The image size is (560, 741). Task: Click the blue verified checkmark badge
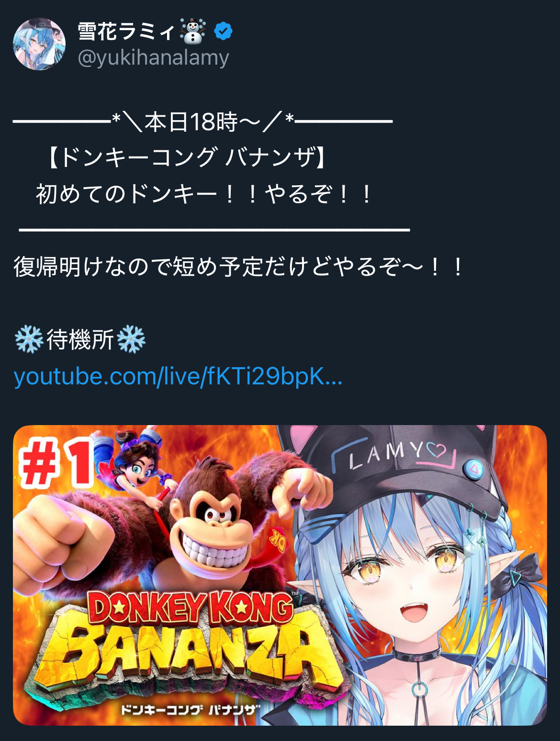click(x=223, y=31)
